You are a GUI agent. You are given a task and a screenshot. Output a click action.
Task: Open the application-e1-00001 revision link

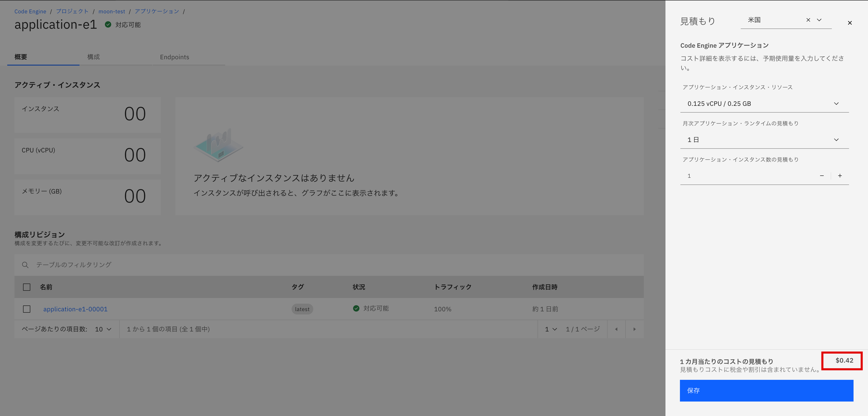(x=75, y=309)
